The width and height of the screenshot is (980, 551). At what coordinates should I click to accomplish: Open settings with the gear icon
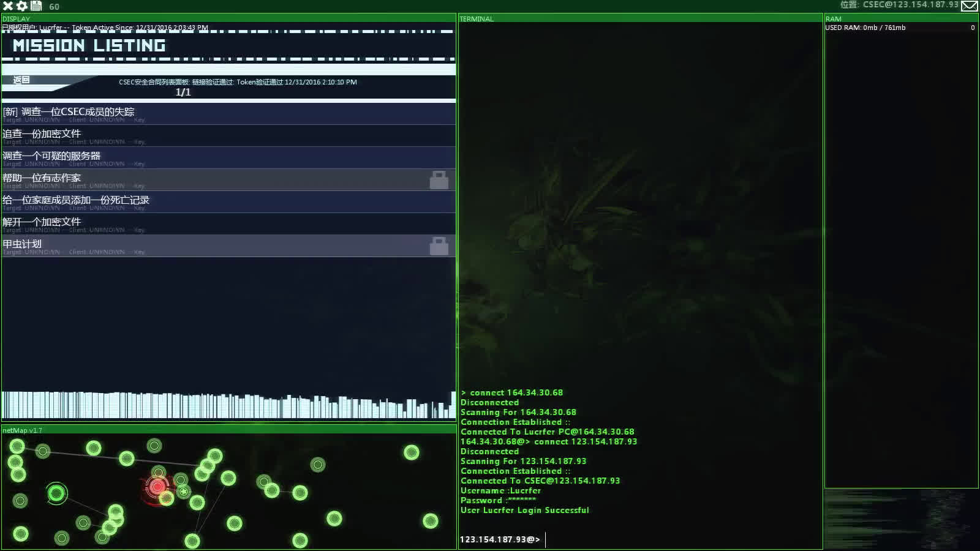coord(22,6)
